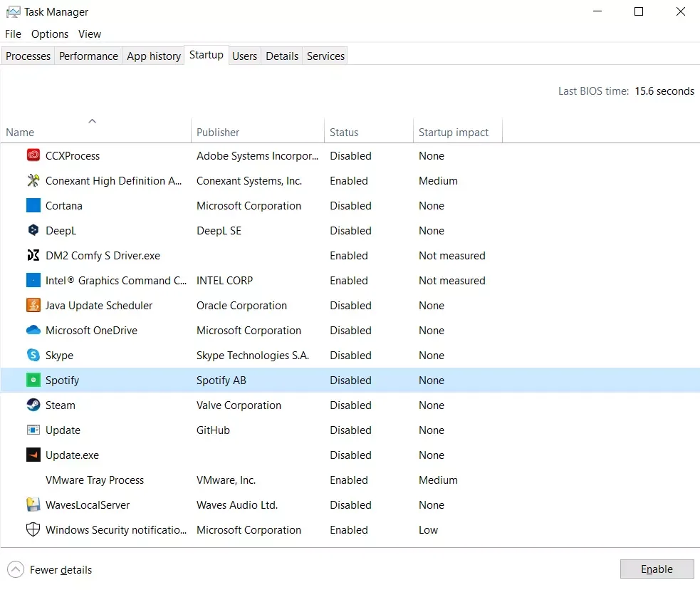Sort by the Name column header

95,133
